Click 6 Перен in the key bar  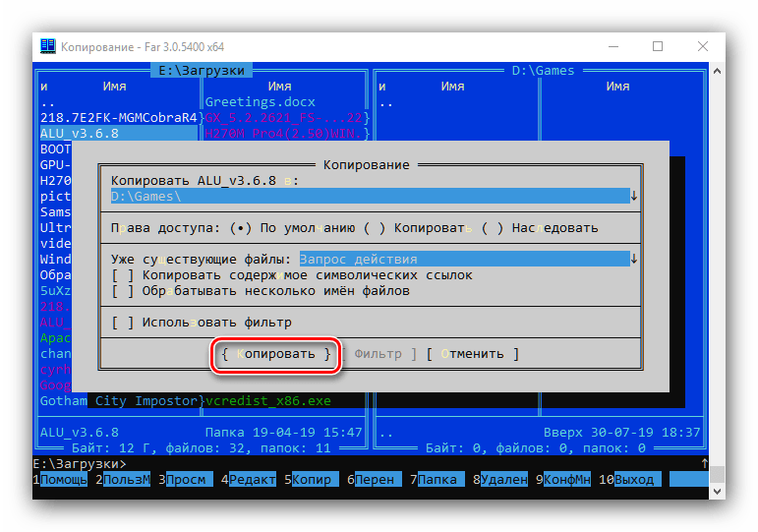(375, 479)
